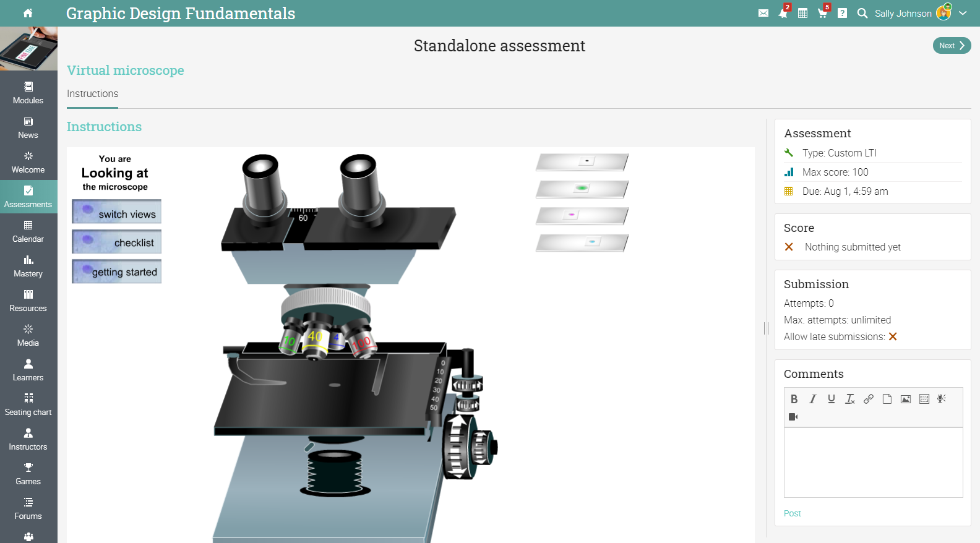This screenshot has height=543, width=980.
Task: Open the search magnifier icon
Action: point(862,13)
